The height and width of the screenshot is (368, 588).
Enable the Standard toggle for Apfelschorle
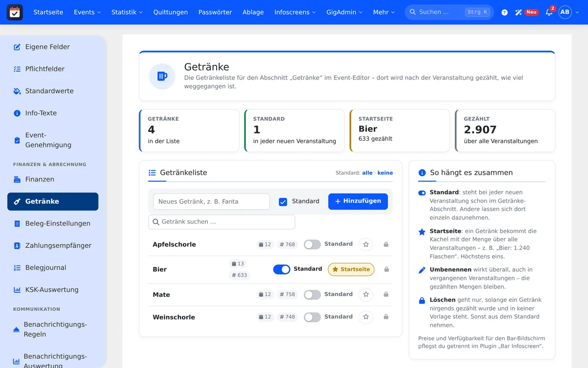[x=312, y=244]
